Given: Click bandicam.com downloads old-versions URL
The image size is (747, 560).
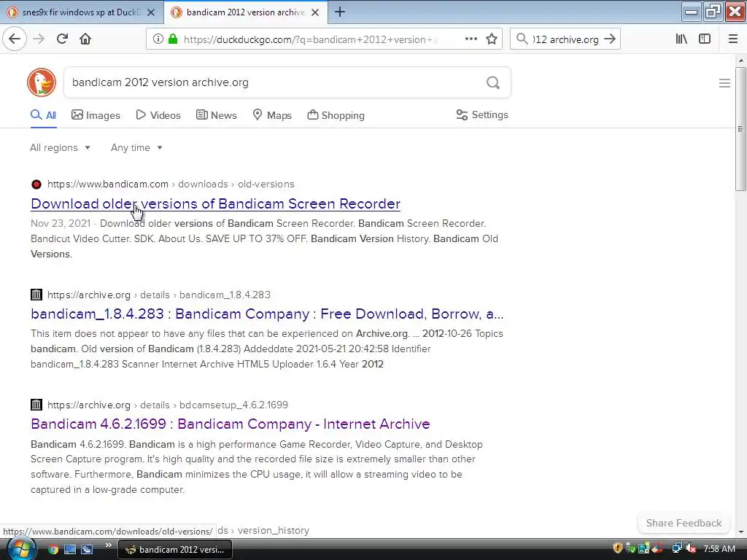Looking at the screenshot, I should pyautogui.click(x=171, y=184).
